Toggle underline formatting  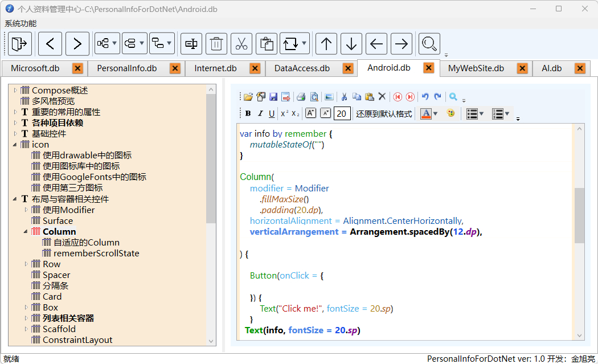pyautogui.click(x=272, y=113)
